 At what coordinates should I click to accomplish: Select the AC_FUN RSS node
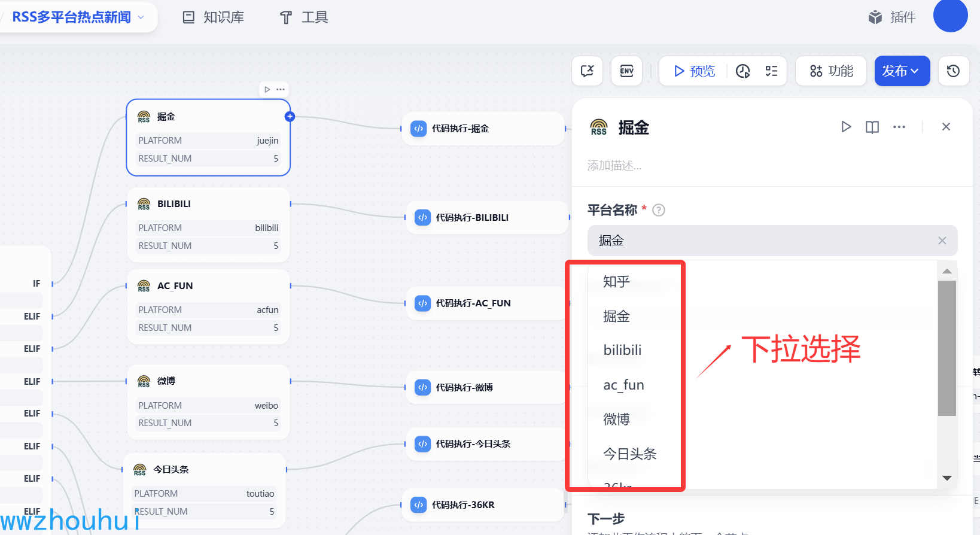tap(208, 307)
